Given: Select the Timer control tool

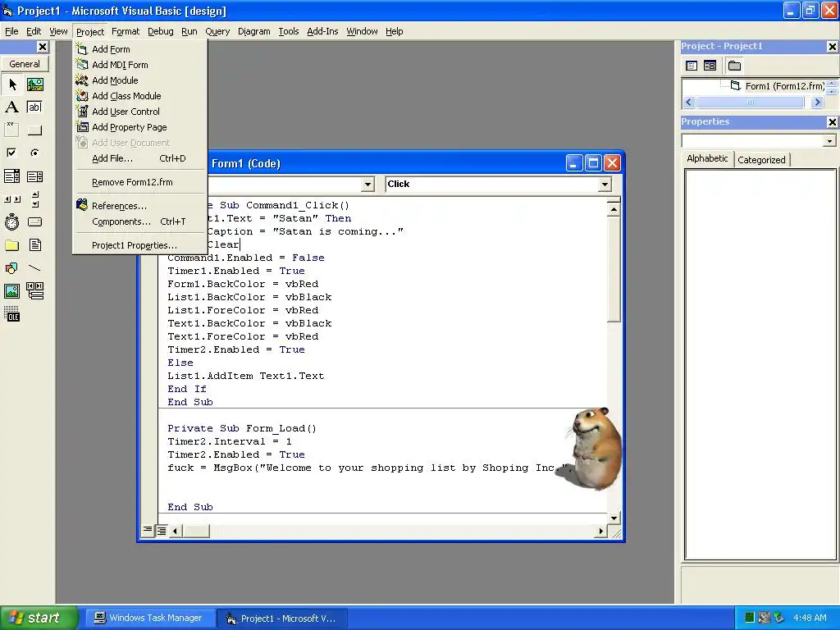Looking at the screenshot, I should (12, 221).
